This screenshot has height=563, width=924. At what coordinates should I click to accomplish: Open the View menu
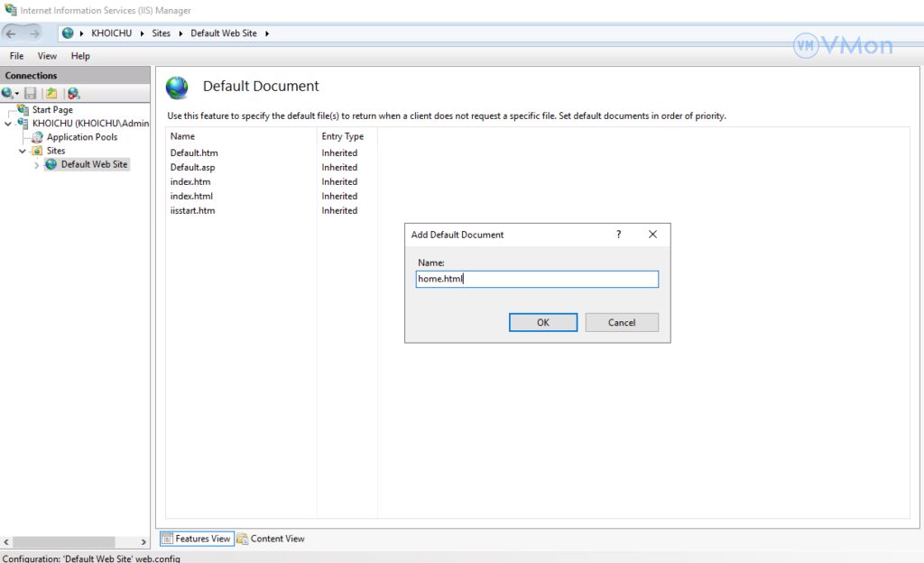coord(47,56)
